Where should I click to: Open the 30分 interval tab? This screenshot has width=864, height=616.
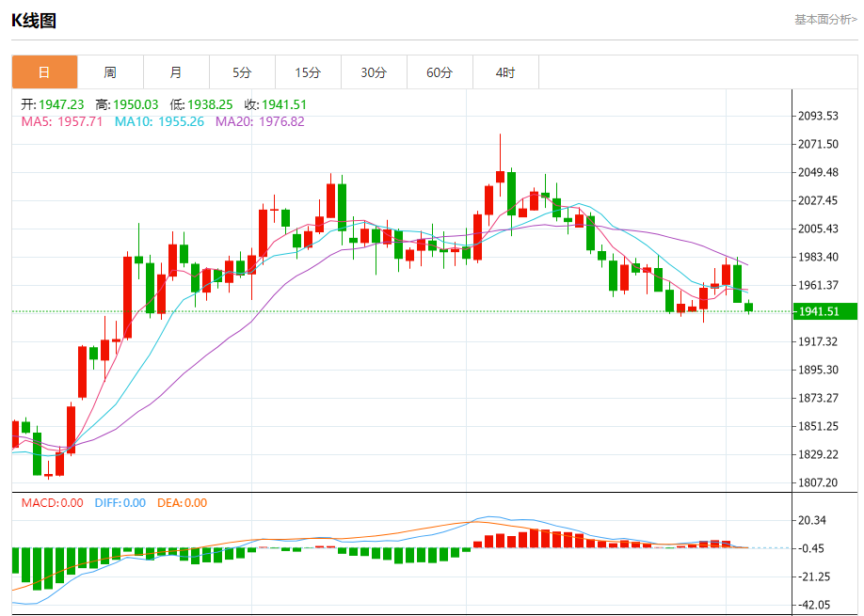(x=375, y=72)
